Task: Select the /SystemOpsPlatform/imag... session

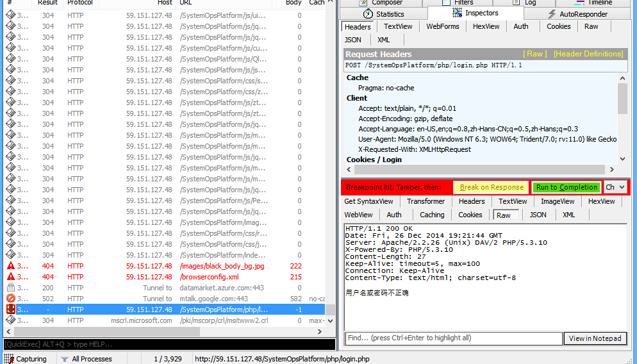Action: [x=165, y=222]
